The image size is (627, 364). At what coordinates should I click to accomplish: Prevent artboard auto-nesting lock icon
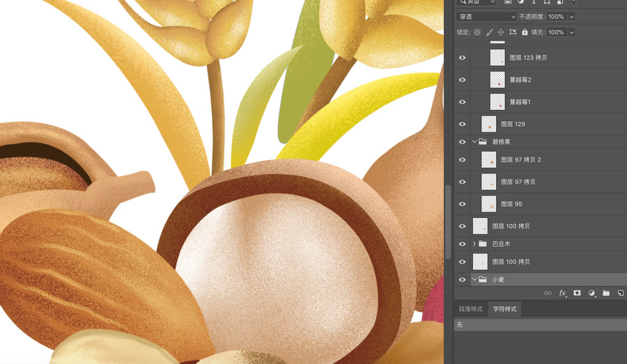pyautogui.click(x=513, y=33)
